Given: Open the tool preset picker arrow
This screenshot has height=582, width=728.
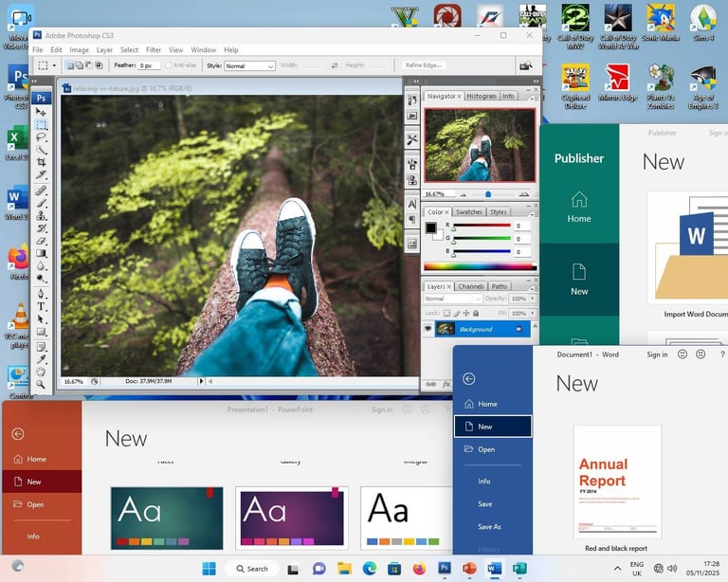Looking at the screenshot, I should tap(54, 65).
